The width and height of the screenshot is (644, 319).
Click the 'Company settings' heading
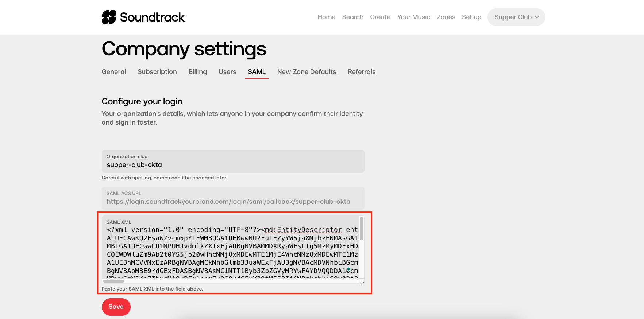[x=184, y=49]
